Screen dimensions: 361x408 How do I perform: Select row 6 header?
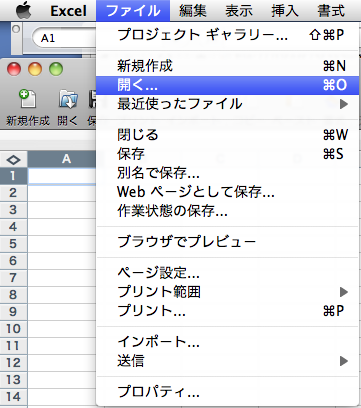(x=13, y=261)
